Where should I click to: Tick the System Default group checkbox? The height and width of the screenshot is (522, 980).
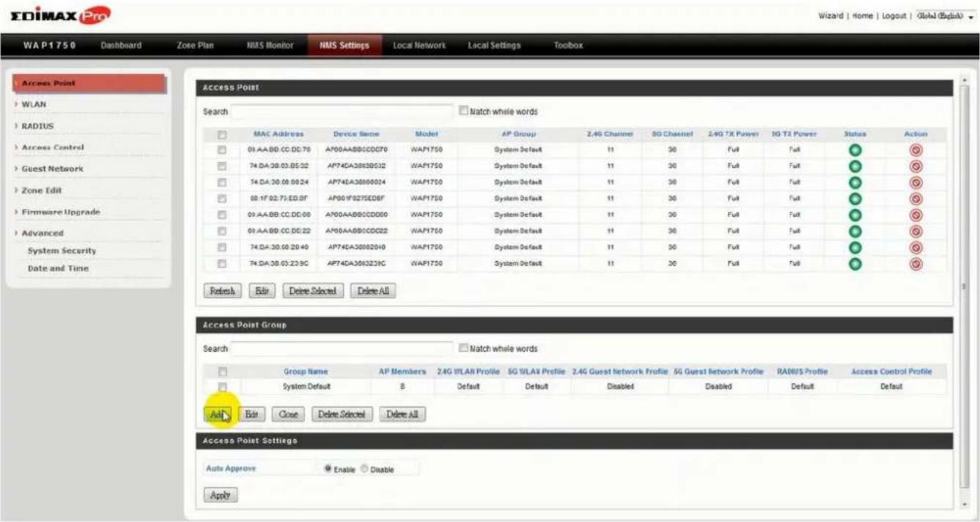coord(223,386)
